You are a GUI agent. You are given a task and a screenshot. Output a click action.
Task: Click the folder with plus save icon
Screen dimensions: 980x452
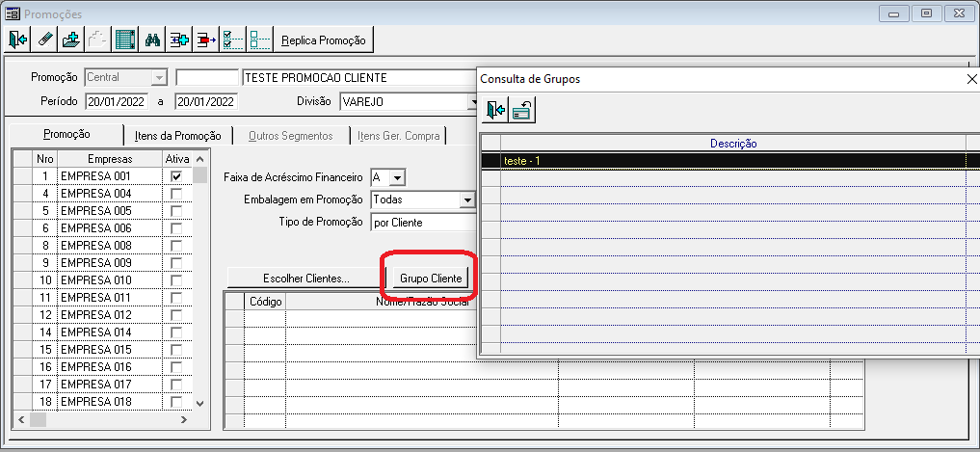click(x=72, y=40)
